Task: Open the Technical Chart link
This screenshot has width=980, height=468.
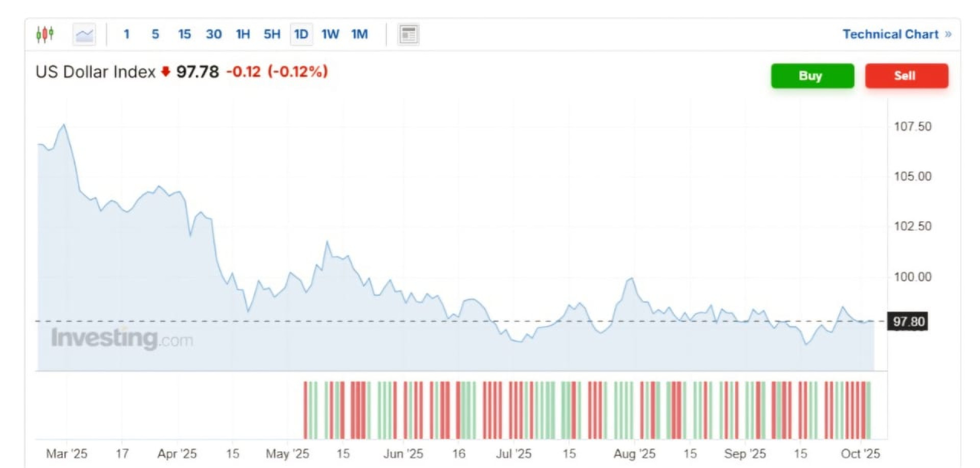Action: click(x=890, y=34)
